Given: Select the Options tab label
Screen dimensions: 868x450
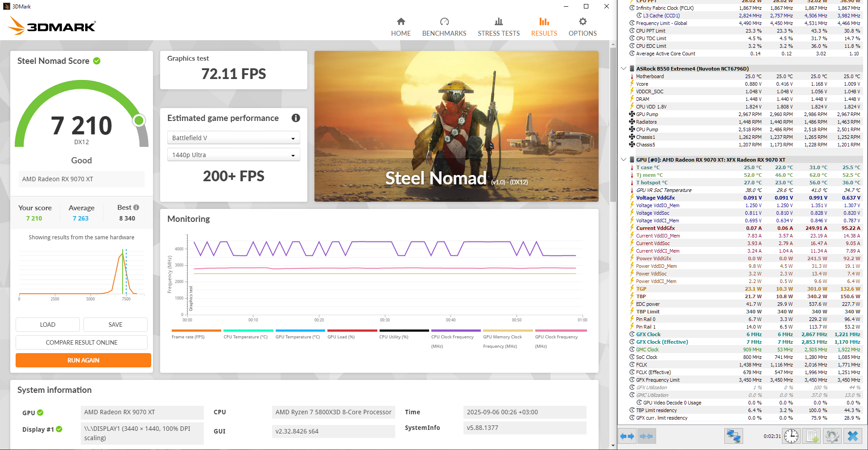Looking at the screenshot, I should coord(583,33).
